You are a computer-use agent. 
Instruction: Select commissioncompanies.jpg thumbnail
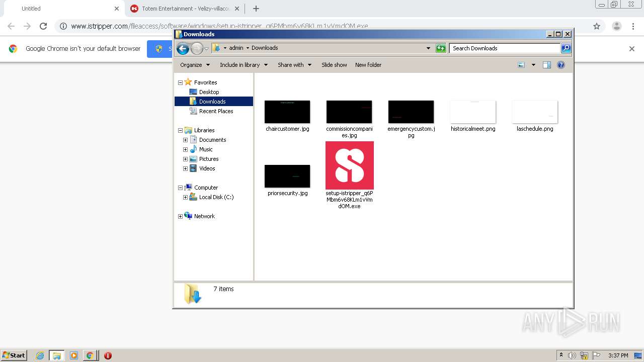pos(349,112)
